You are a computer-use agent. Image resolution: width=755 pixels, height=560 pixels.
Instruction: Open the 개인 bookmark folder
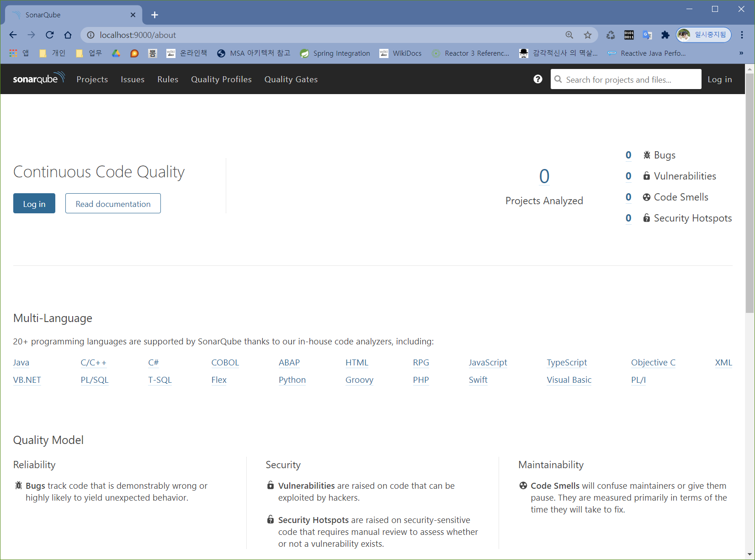pos(52,53)
